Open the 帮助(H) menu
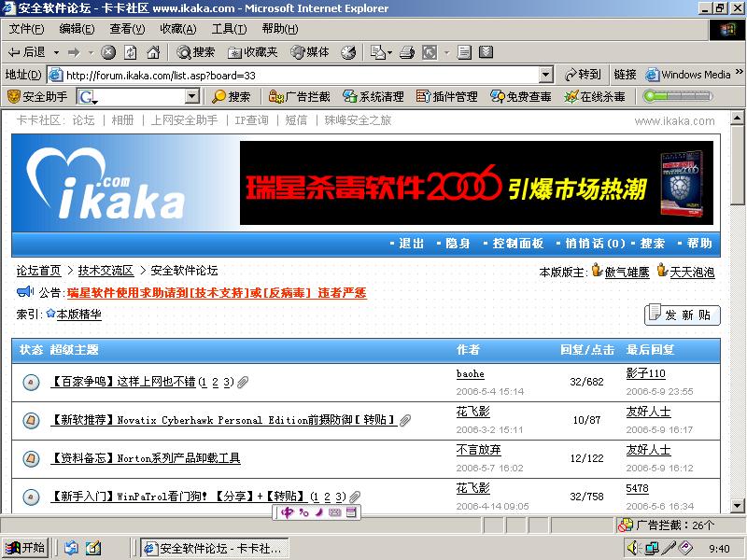The image size is (747, 560). pyautogui.click(x=280, y=29)
